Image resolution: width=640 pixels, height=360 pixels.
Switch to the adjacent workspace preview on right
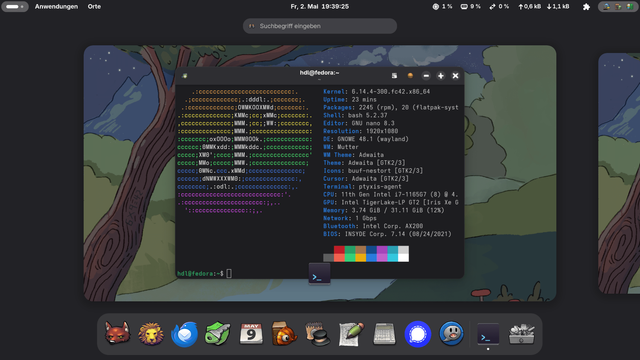point(619,173)
